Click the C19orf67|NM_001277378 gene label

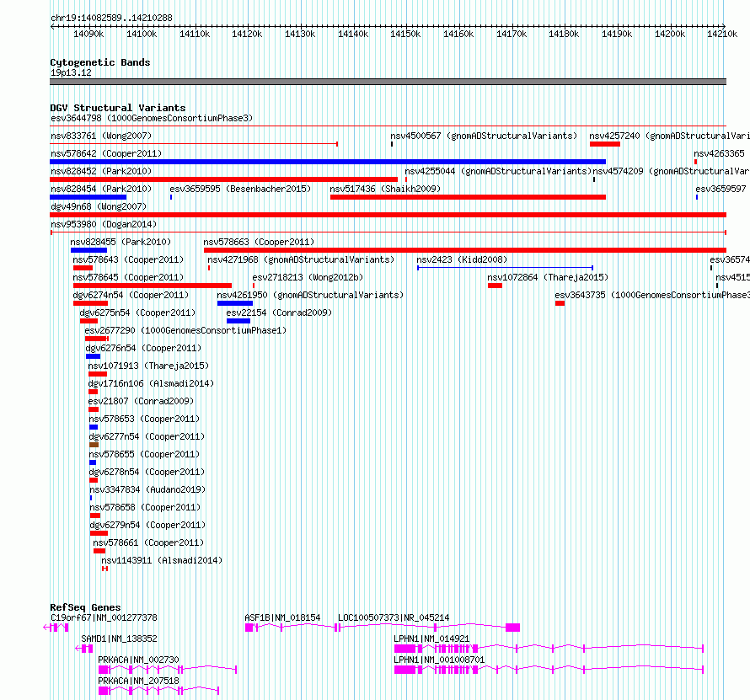click(x=104, y=617)
